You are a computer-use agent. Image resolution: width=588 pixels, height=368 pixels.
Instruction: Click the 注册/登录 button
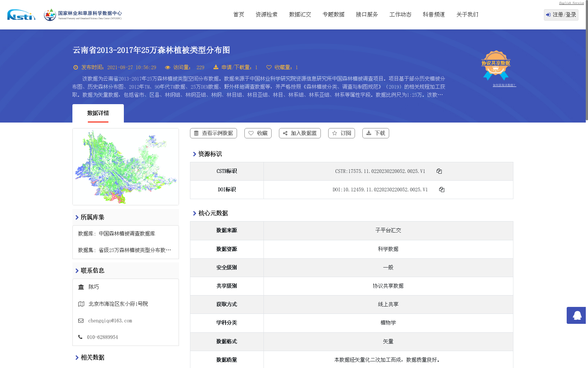(x=561, y=15)
